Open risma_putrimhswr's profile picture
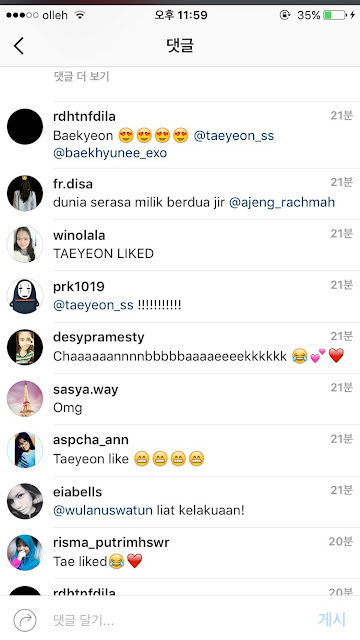 tap(25, 553)
